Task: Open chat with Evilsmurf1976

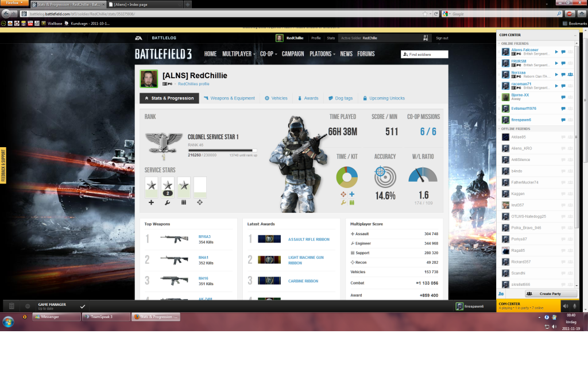Action: (x=563, y=109)
